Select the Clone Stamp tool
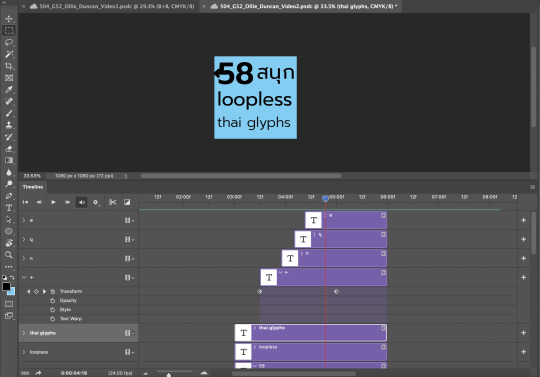 click(x=9, y=125)
